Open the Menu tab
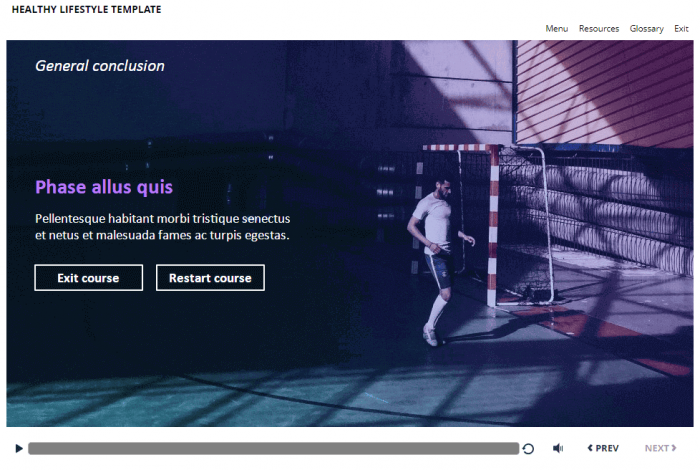Screen dimensions: 700x470 (557, 29)
